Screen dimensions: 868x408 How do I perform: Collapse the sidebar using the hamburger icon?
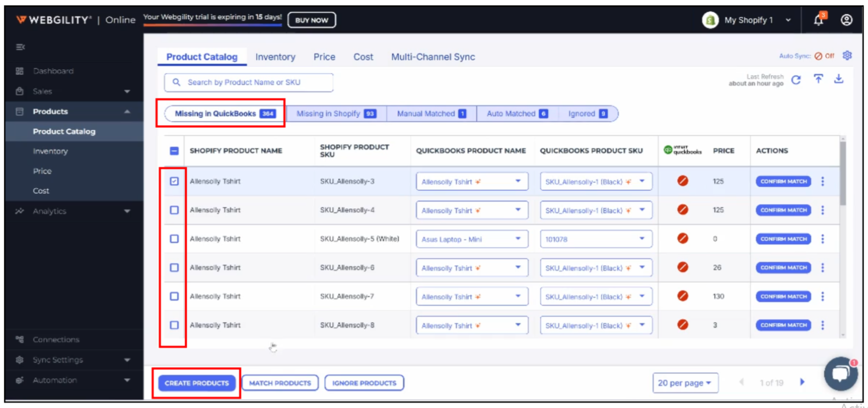[20, 47]
